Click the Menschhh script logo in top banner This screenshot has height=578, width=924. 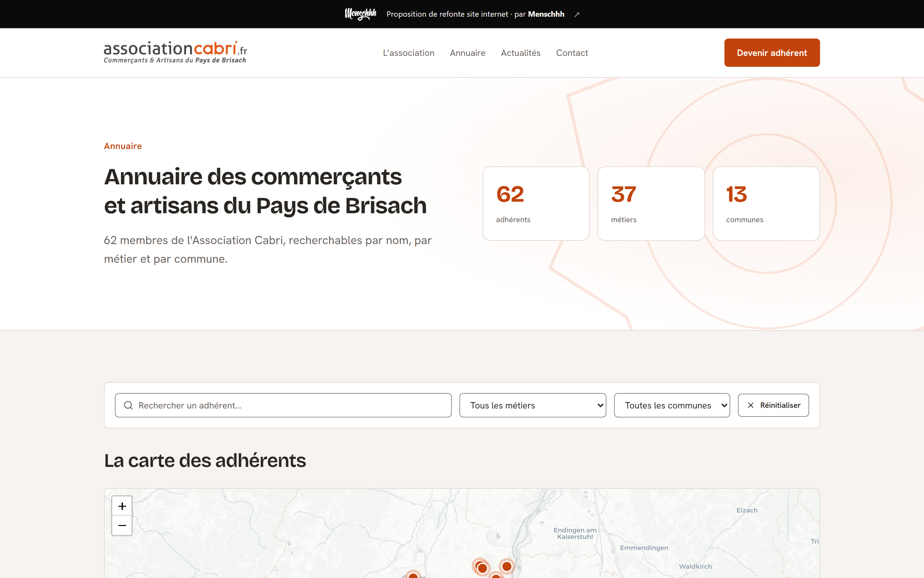click(360, 14)
